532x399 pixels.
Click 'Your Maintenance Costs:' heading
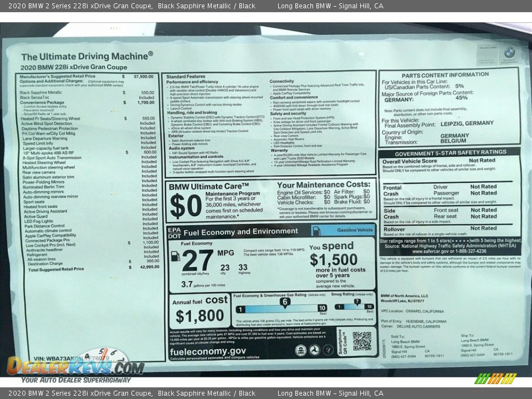(324, 185)
